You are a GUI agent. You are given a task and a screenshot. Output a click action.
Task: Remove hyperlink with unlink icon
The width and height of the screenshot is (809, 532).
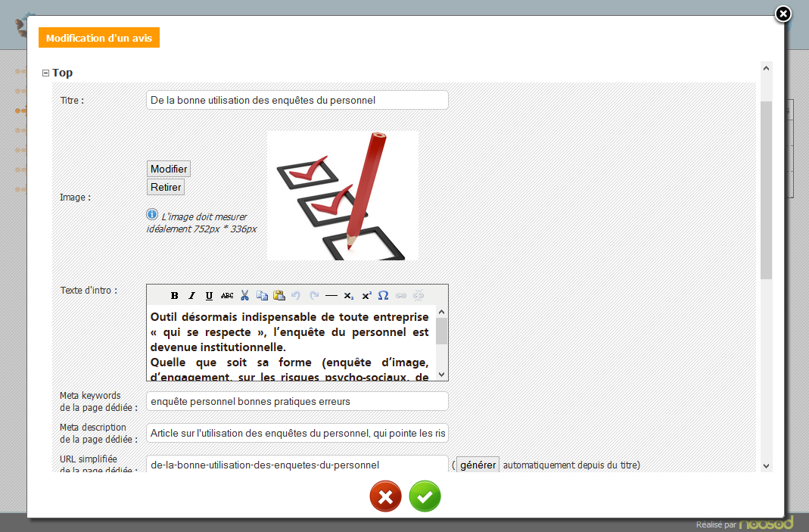coord(419,296)
